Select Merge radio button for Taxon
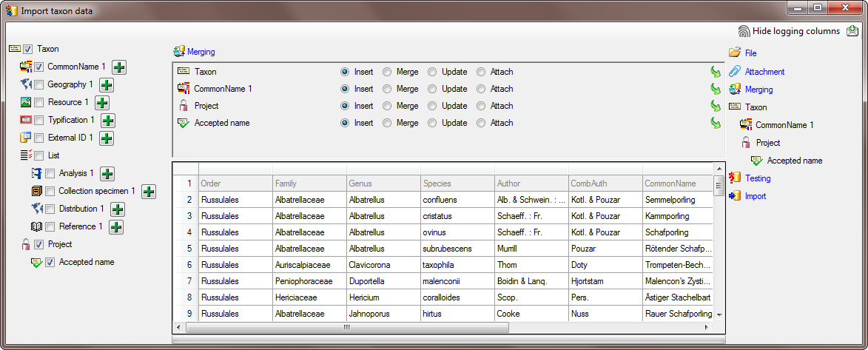 [388, 73]
